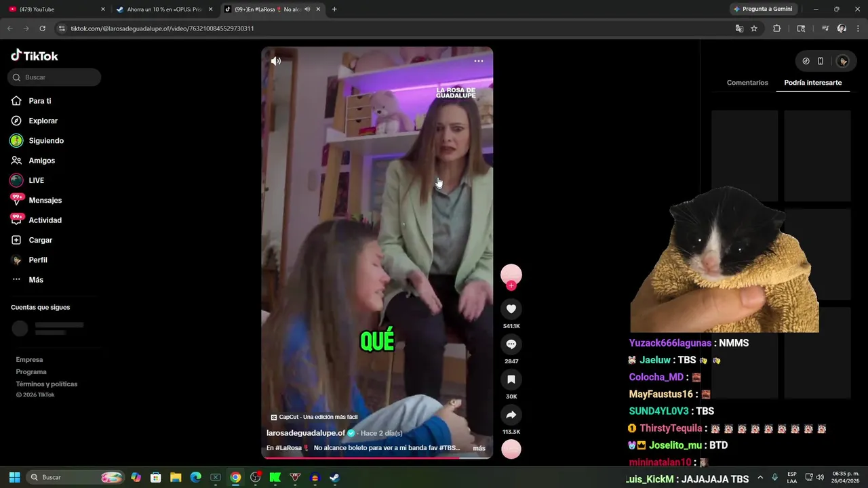
Task: Open the TikTok coin icon top right
Action: pos(806,61)
